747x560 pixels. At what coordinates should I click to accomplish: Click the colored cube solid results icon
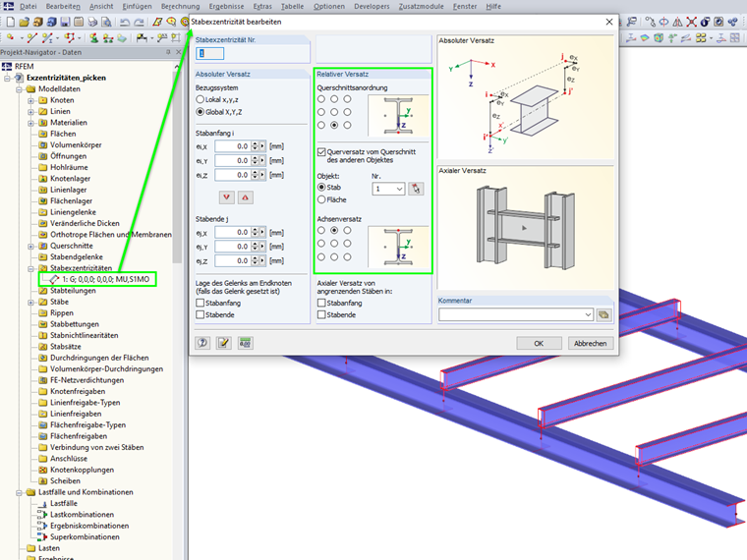[659, 37]
